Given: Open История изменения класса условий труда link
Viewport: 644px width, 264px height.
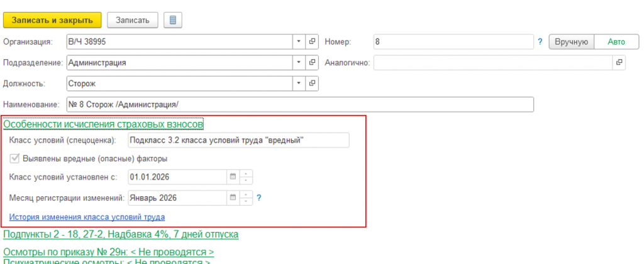Looking at the screenshot, I should pos(87,216).
